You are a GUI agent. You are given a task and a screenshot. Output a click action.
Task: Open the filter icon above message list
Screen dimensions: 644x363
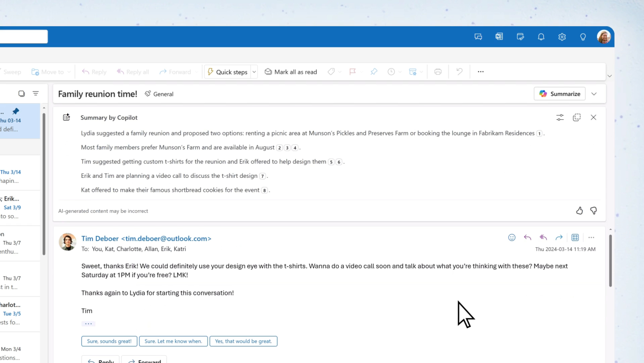(x=35, y=94)
